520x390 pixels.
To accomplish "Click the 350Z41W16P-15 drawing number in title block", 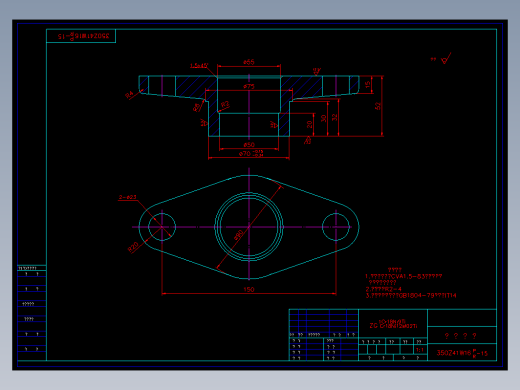I will (x=462, y=353).
